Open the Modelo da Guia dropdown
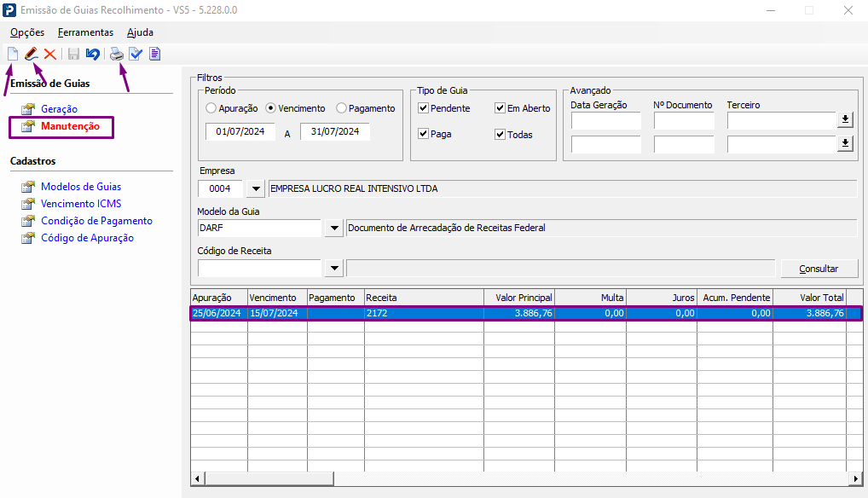Viewport: 868px width, 498px height. 333,228
